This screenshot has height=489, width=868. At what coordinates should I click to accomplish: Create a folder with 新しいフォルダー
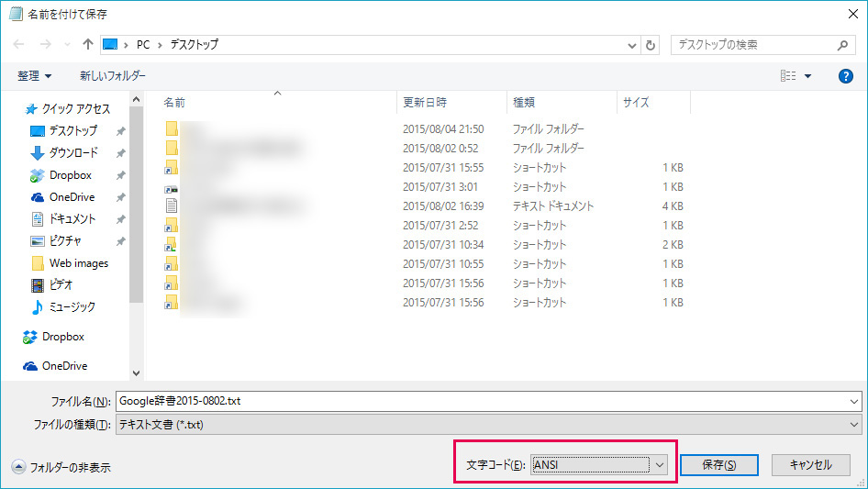tap(113, 76)
